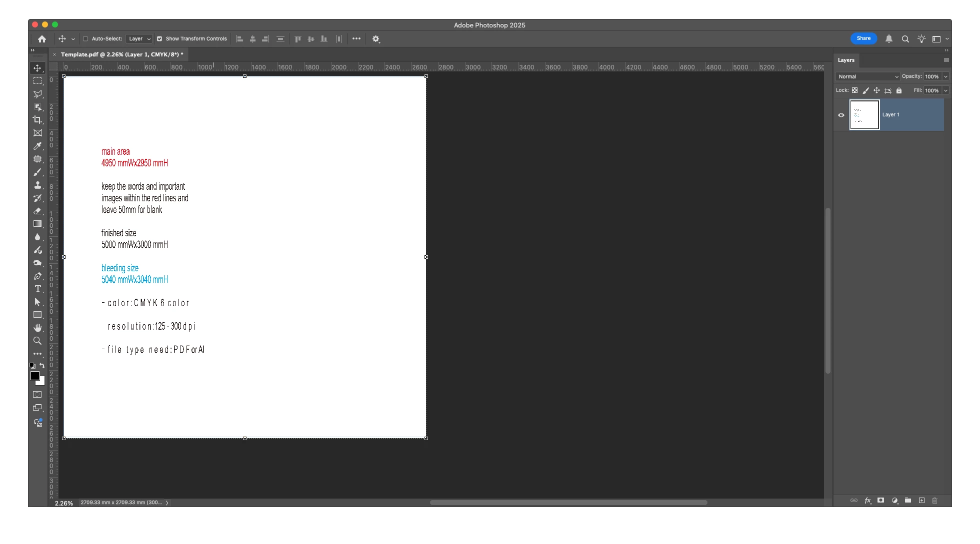Create a new layer in Layers panel
This screenshot has width=980, height=544.
pyautogui.click(x=921, y=501)
